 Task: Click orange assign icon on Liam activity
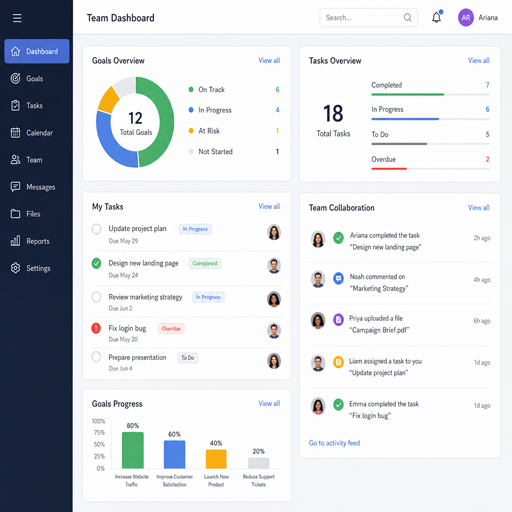pos(338,362)
